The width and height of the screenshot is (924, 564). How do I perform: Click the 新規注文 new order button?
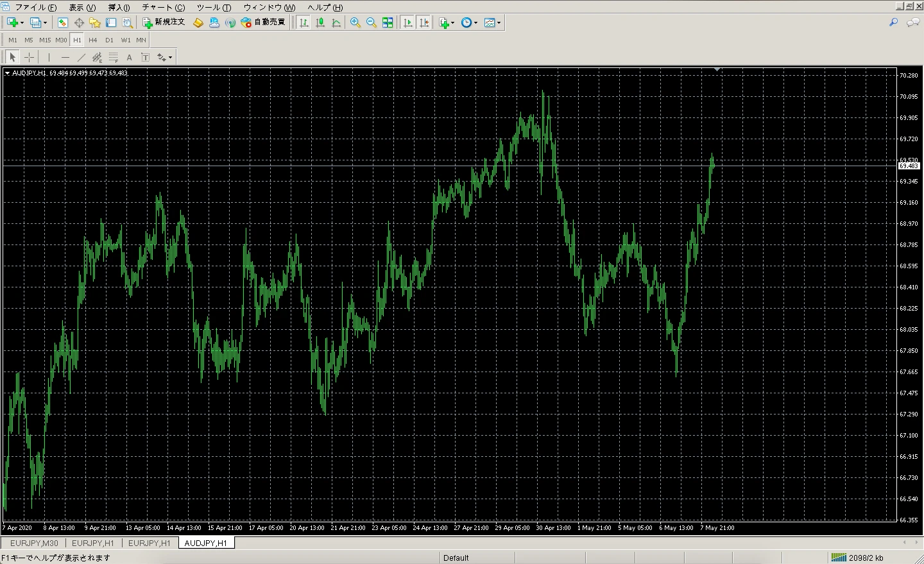point(164,22)
